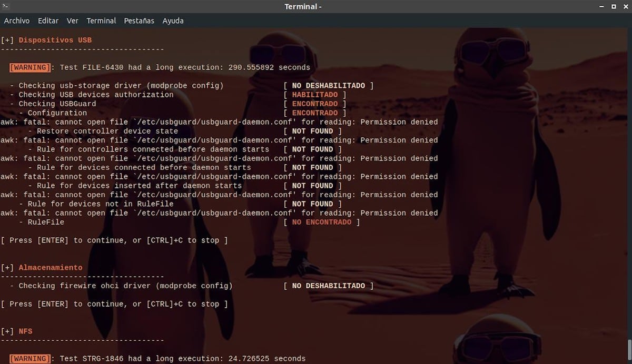The image size is (632, 364).
Task: Click the terminal icon in title bar
Action: (x=6, y=6)
